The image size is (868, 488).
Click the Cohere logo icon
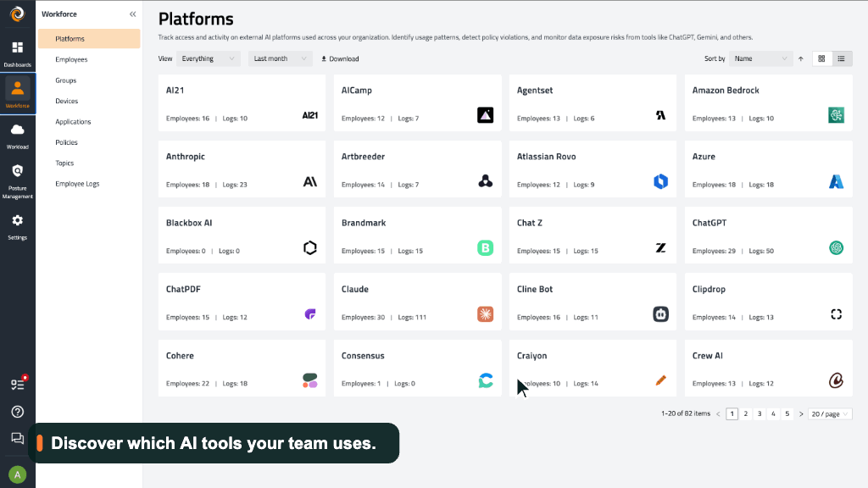click(310, 380)
